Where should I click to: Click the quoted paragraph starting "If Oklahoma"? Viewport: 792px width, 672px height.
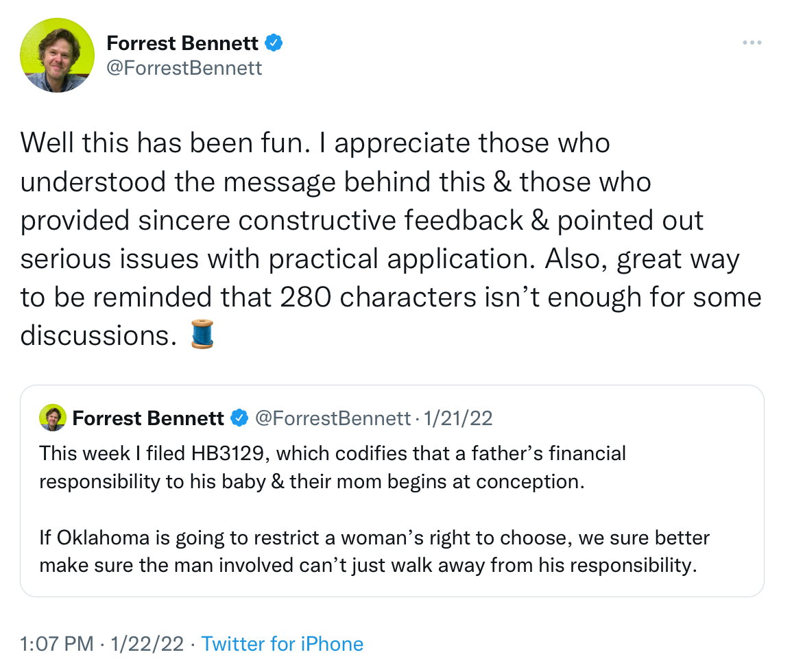click(x=374, y=551)
